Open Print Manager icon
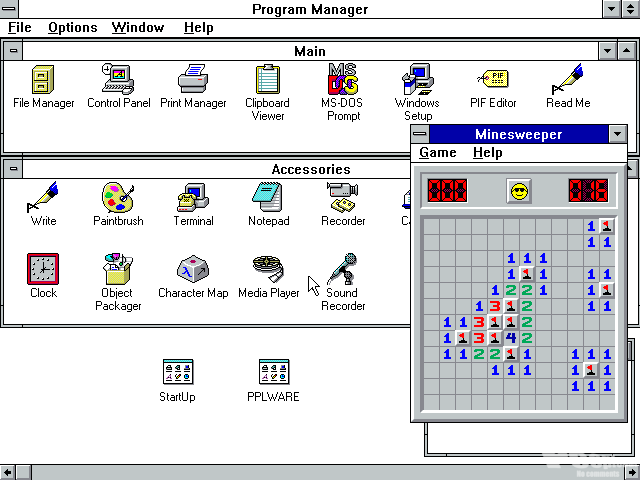This screenshot has height=480, width=640. (193, 79)
